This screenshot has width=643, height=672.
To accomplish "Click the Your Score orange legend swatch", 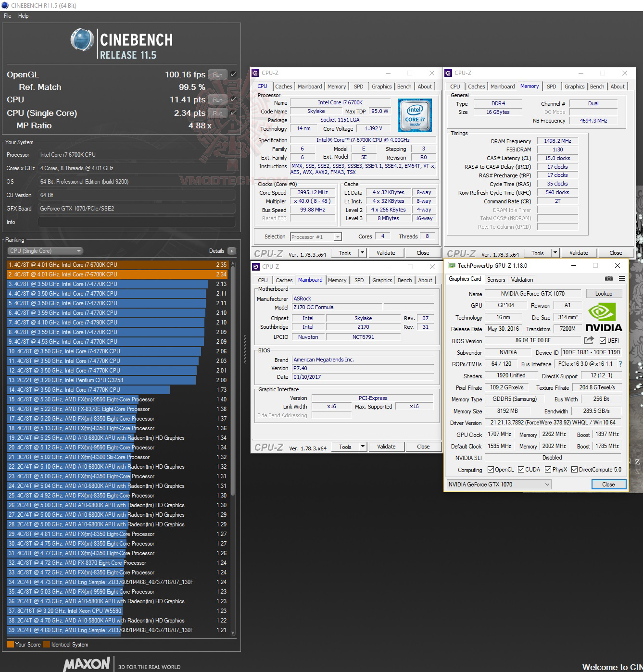I will 10,645.
